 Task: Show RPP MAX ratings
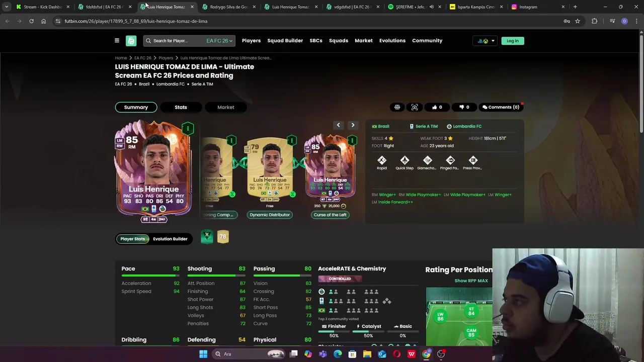tap(471, 281)
